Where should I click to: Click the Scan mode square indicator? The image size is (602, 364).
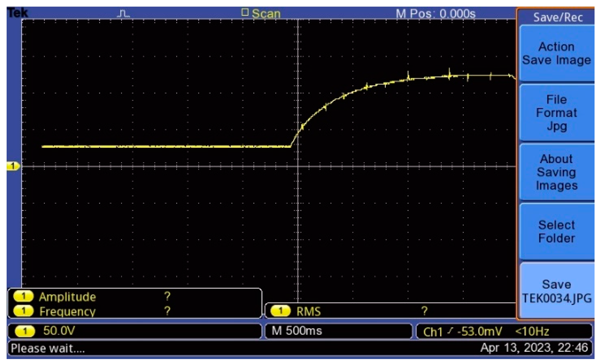(245, 12)
